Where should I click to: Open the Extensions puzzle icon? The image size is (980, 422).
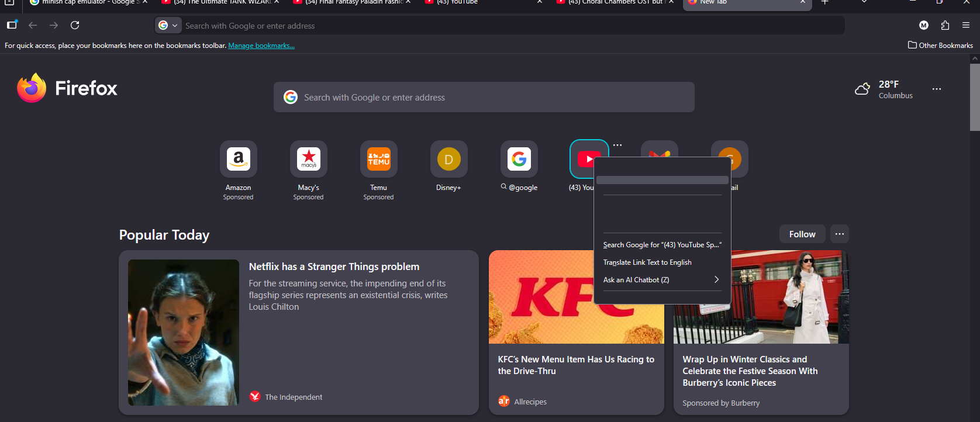[x=945, y=25]
